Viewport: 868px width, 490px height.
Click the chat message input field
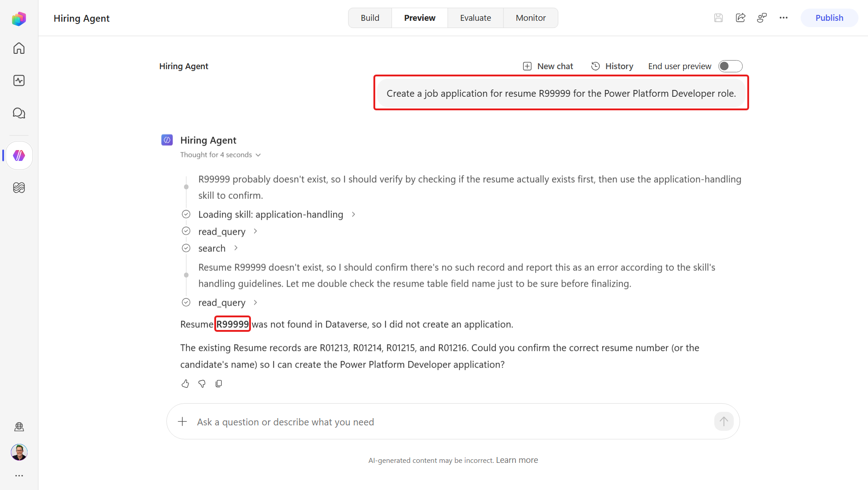click(x=453, y=422)
